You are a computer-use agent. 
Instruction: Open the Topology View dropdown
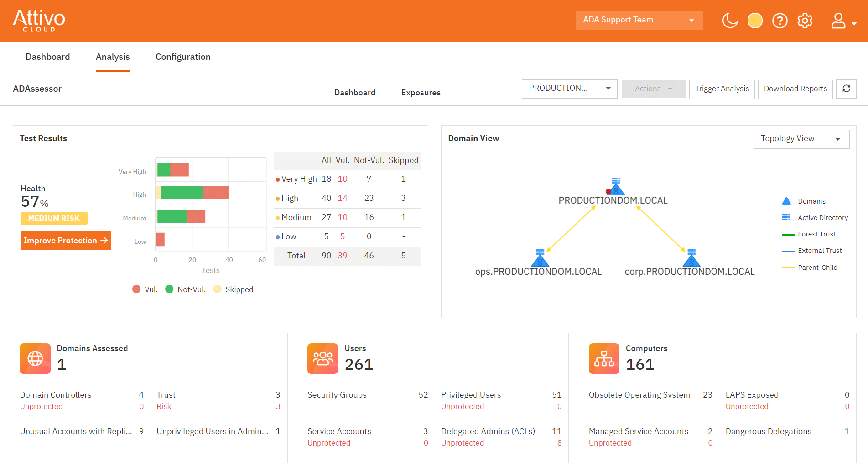click(x=801, y=139)
